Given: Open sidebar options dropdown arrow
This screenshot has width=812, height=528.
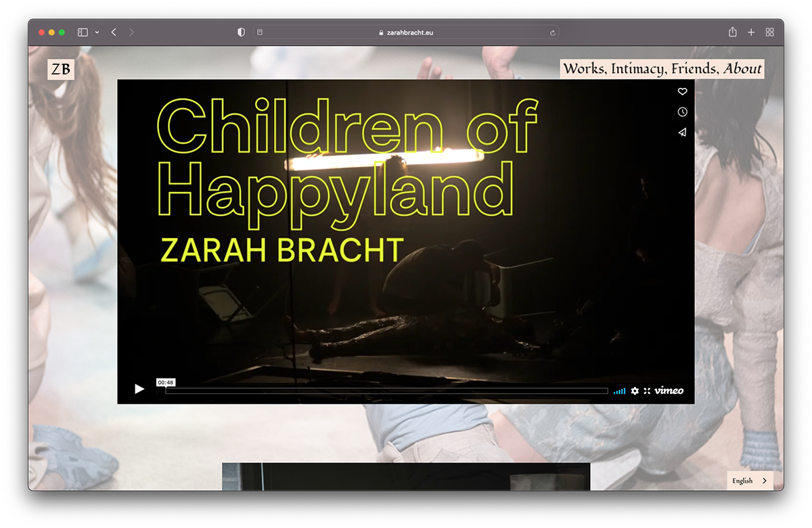Looking at the screenshot, I should pyautogui.click(x=97, y=32).
